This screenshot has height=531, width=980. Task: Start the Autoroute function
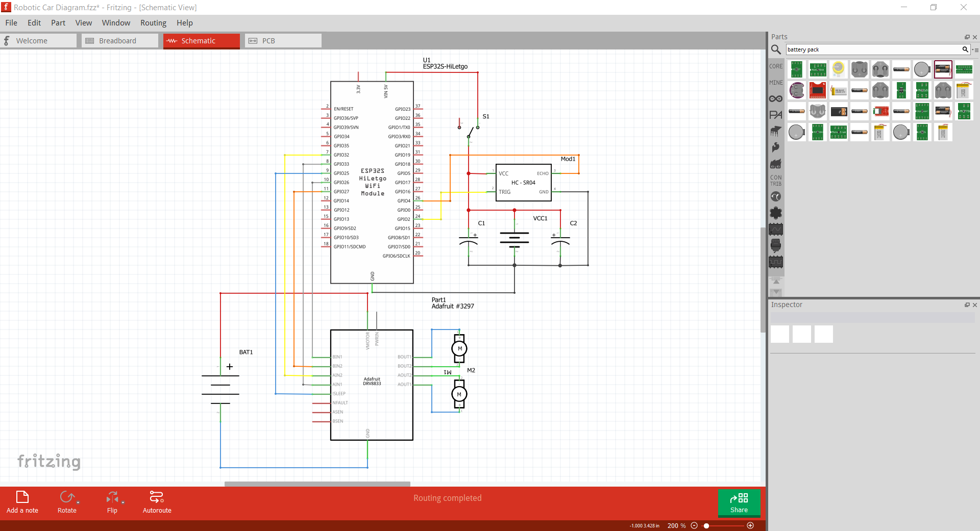(157, 502)
